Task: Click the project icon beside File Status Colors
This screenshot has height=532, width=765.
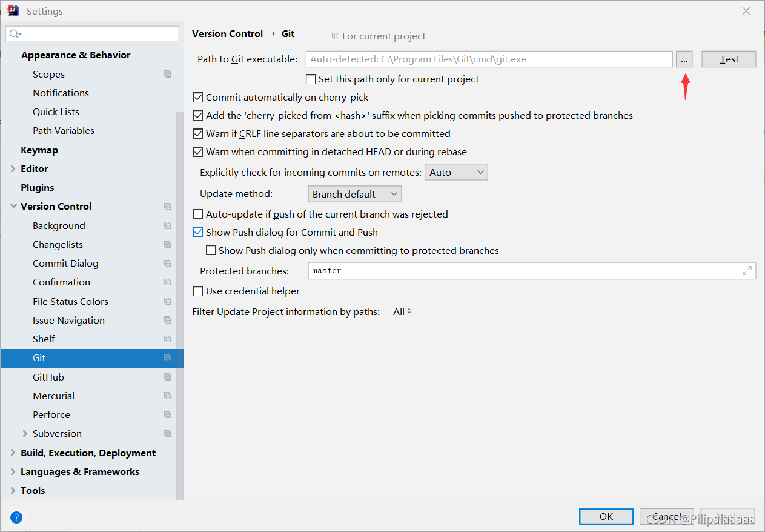Action: (168, 301)
